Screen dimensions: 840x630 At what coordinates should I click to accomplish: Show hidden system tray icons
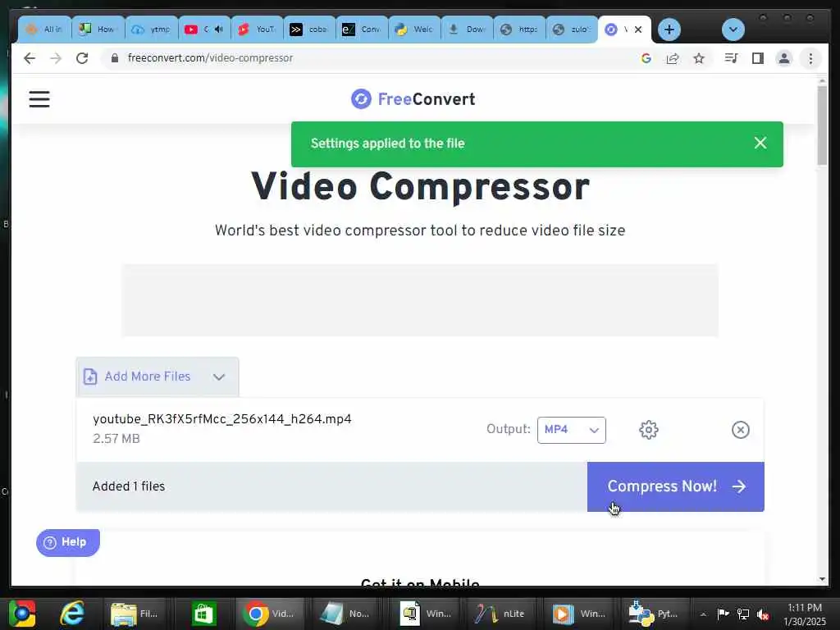coord(703,614)
